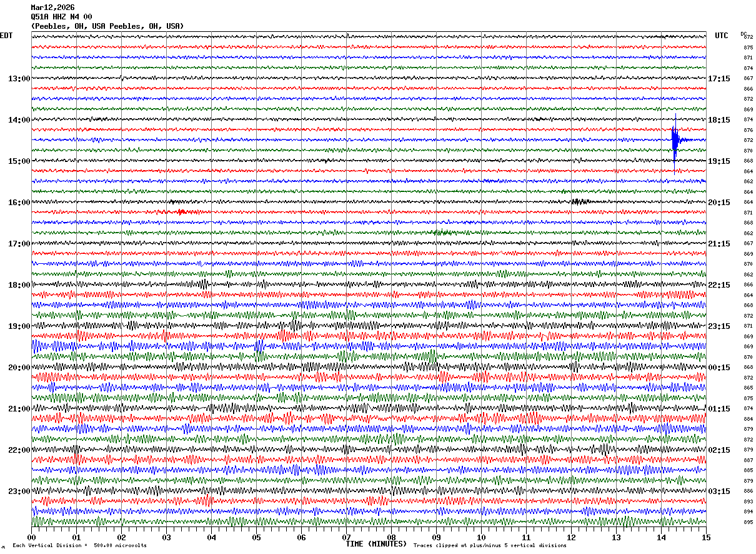Click the DC offset value 885
756x554 pixels.
[x=748, y=470]
